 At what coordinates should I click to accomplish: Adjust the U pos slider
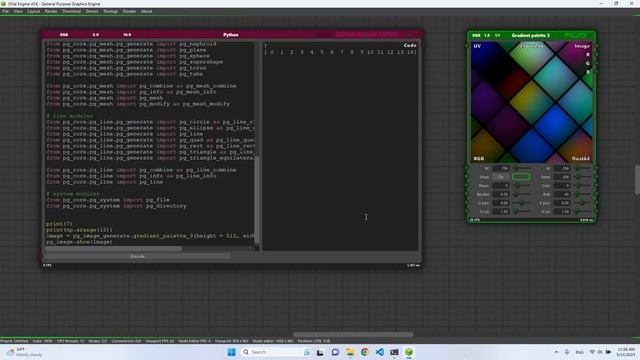pyautogui.click(x=521, y=203)
